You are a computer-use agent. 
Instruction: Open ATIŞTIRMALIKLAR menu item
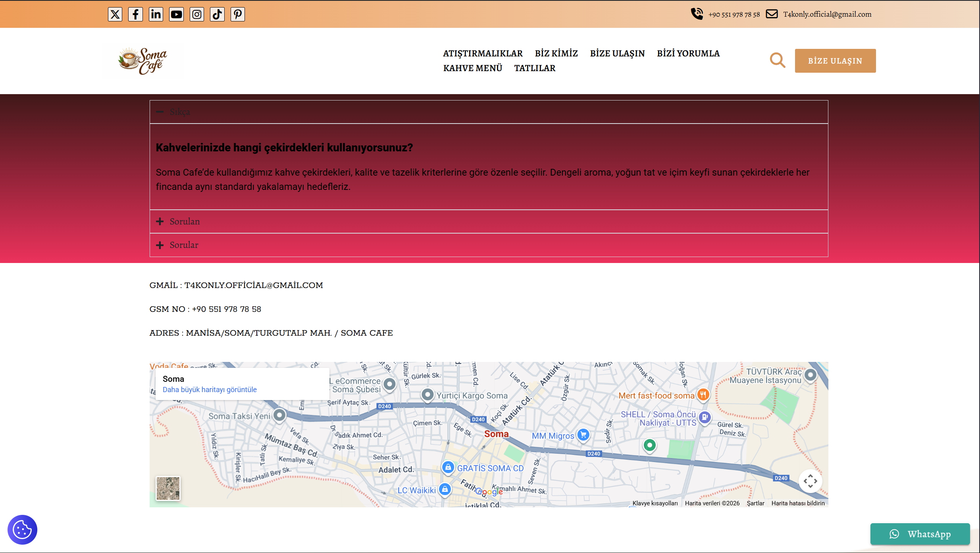pyautogui.click(x=483, y=53)
